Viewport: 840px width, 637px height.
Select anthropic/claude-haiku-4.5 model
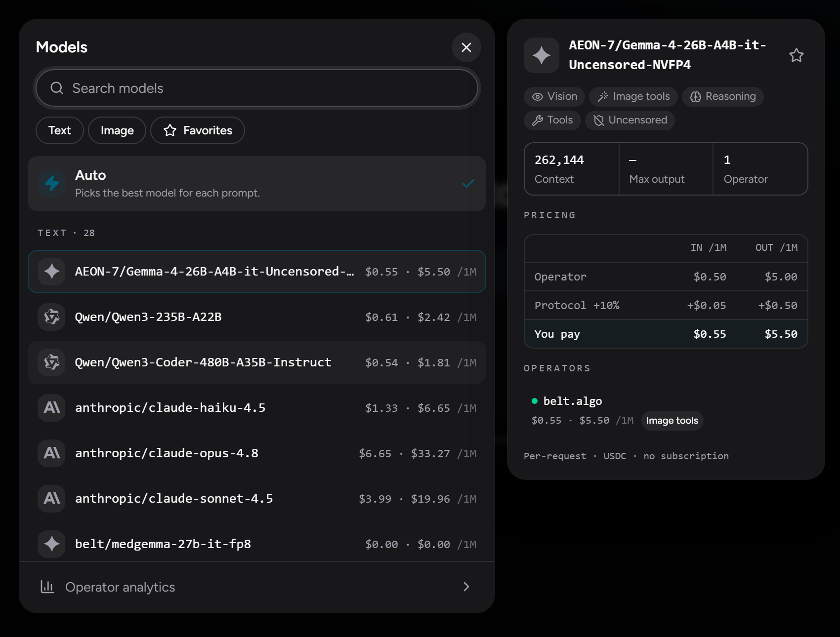(257, 408)
